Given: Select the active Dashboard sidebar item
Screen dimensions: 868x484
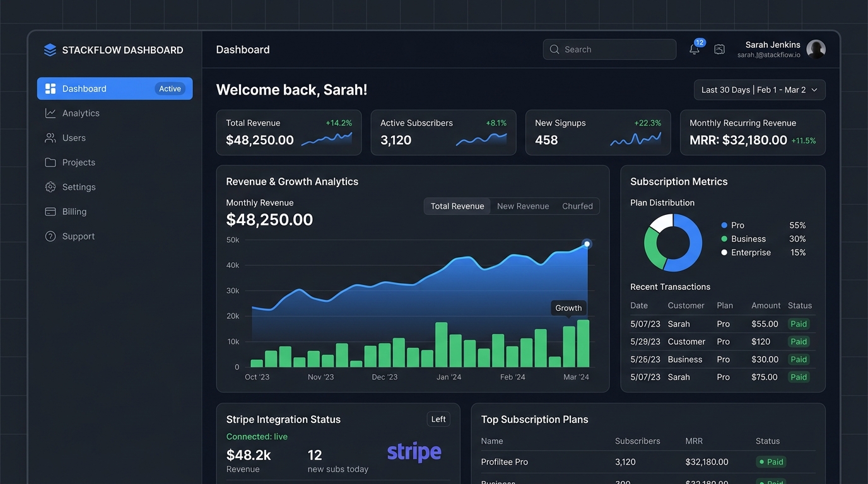Looking at the screenshot, I should click(115, 89).
